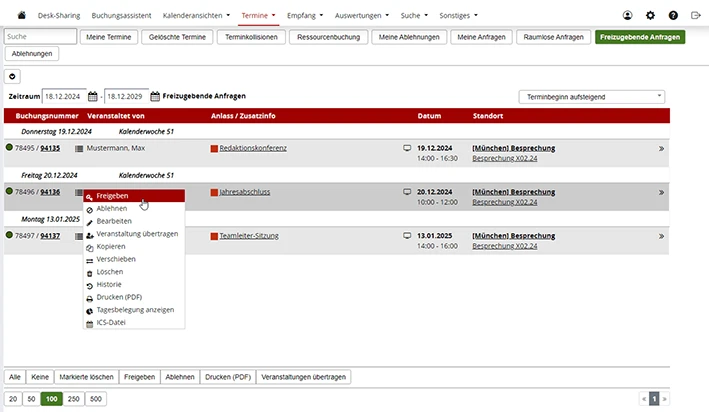Go to the home icon
The width and height of the screenshot is (709, 412).
coord(21,15)
